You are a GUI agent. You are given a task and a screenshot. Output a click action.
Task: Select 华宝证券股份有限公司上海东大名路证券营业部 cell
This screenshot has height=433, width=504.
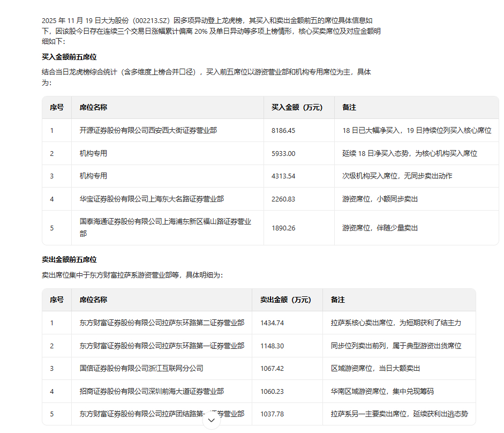(152, 199)
